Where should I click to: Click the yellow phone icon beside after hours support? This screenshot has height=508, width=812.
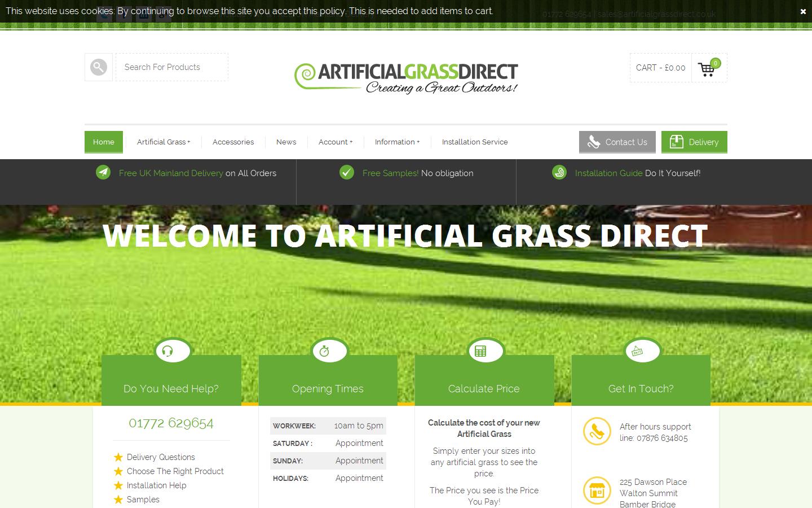[597, 431]
